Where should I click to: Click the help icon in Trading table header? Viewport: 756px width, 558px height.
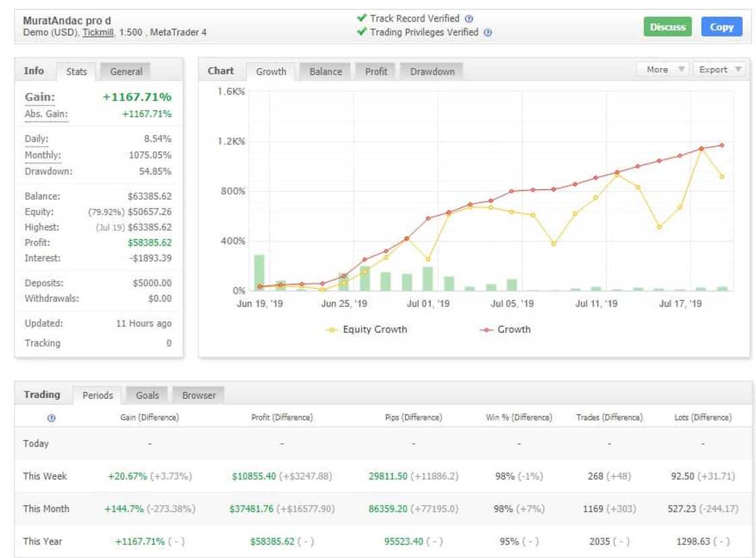pos(51,418)
